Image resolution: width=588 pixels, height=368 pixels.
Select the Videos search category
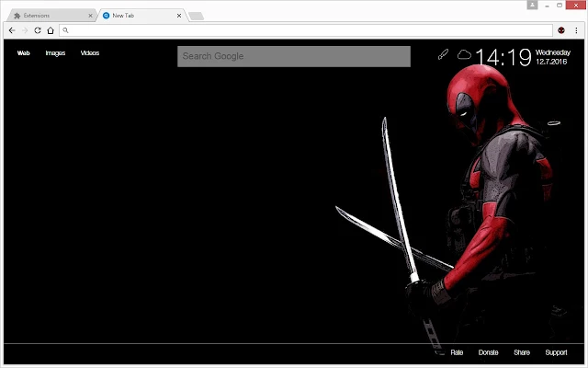click(x=90, y=53)
